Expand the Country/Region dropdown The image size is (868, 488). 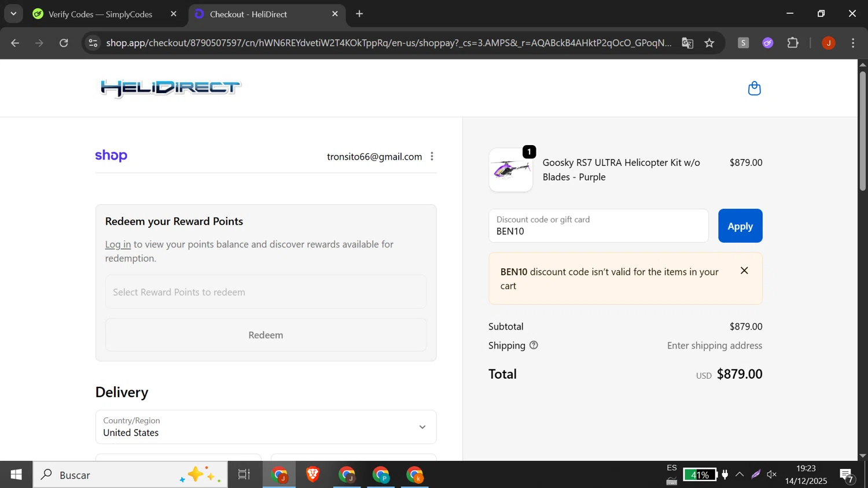pyautogui.click(x=266, y=427)
